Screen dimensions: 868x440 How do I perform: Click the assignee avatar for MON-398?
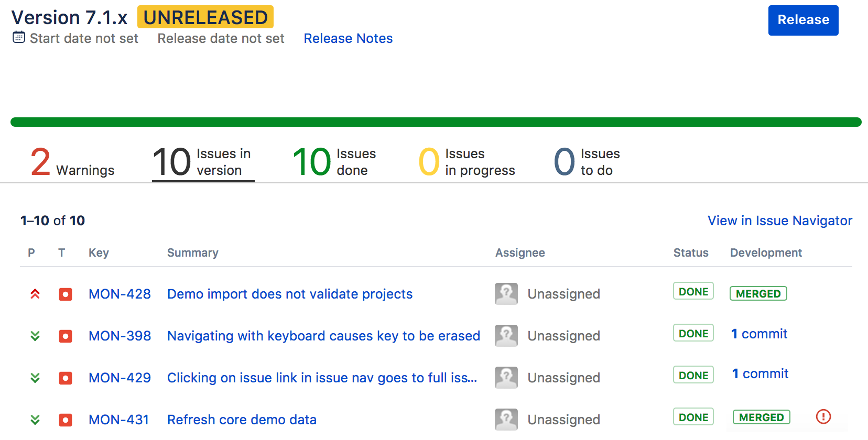tap(506, 336)
